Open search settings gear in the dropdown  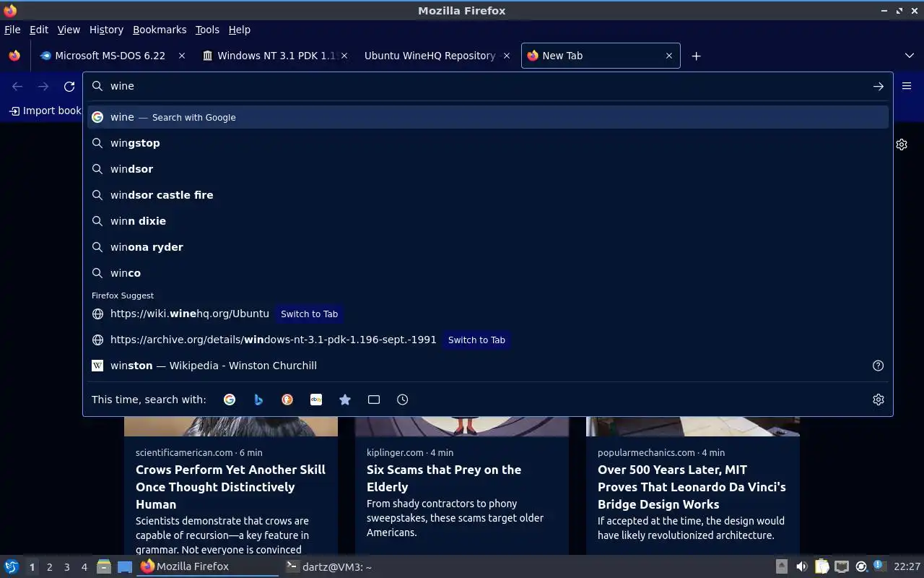[878, 400]
